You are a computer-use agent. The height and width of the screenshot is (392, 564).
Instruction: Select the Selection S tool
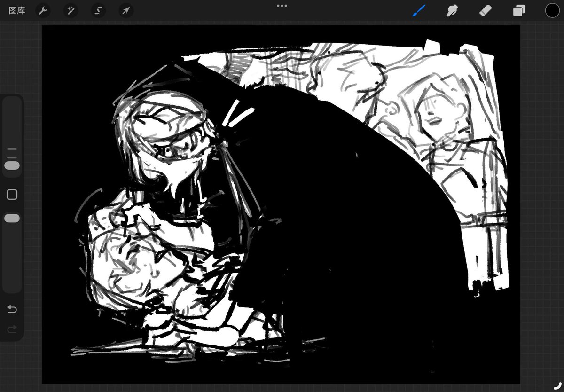click(x=98, y=10)
